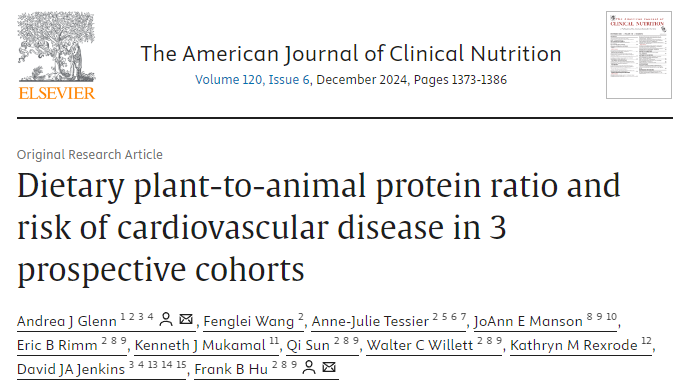The height and width of the screenshot is (392, 683).
Task: Click the Frank B Hu author name
Action: (x=231, y=369)
